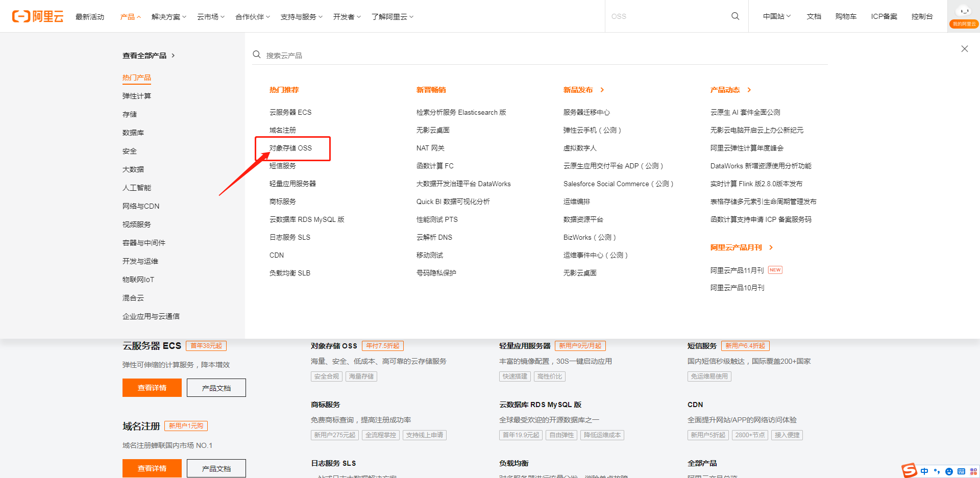Select 热门产品 in the sidebar
The image size is (980, 478).
click(x=137, y=78)
